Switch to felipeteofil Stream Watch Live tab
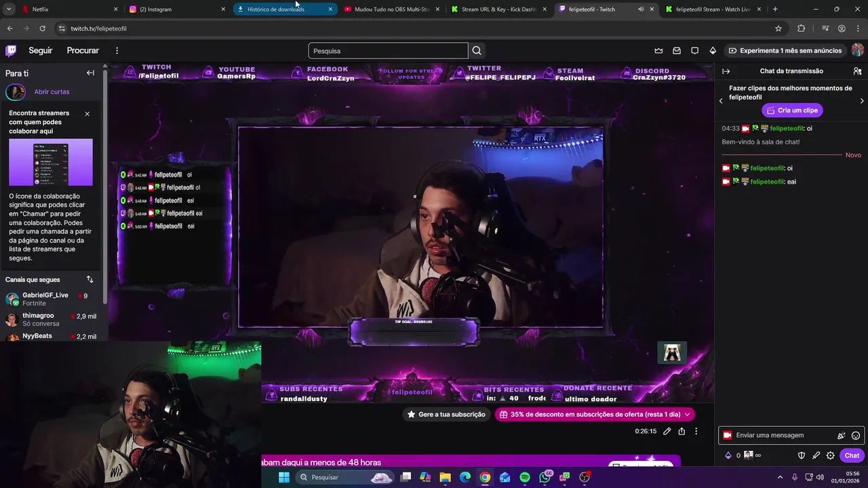 tap(713, 9)
